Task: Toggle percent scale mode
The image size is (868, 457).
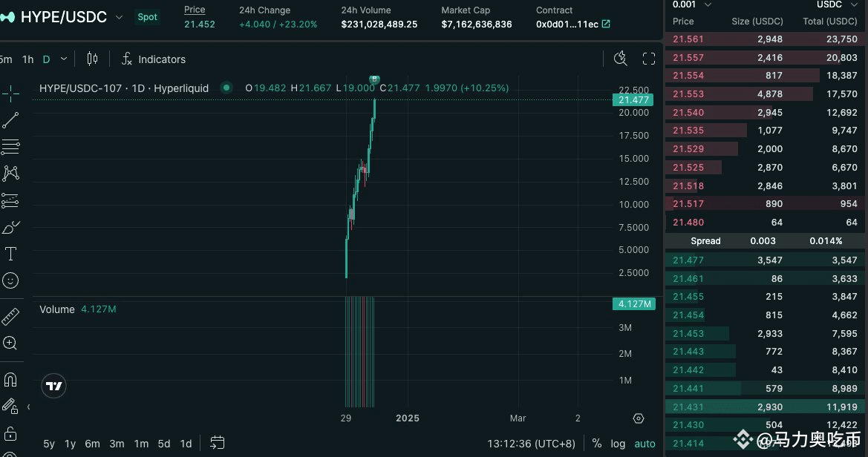Action: tap(597, 443)
